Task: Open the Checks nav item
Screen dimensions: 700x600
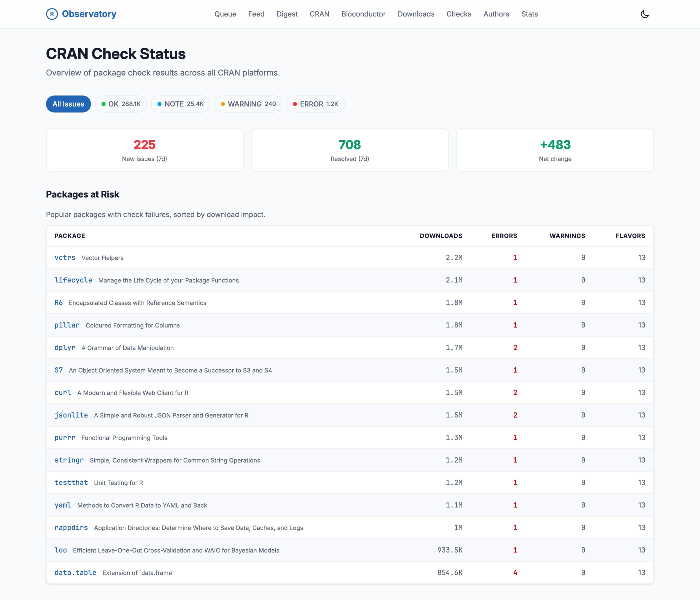Action: (x=458, y=14)
